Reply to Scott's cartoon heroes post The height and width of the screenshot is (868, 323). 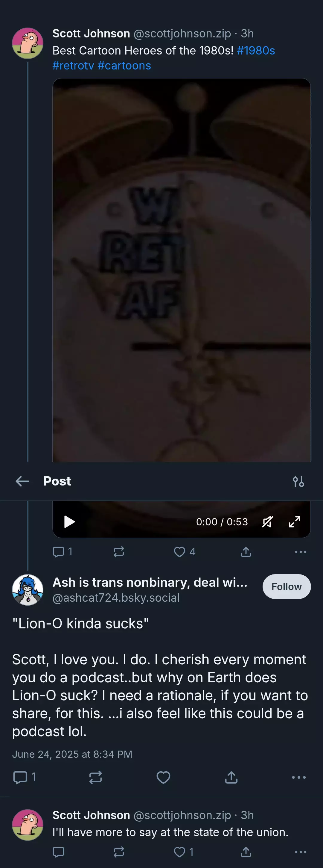click(x=62, y=552)
